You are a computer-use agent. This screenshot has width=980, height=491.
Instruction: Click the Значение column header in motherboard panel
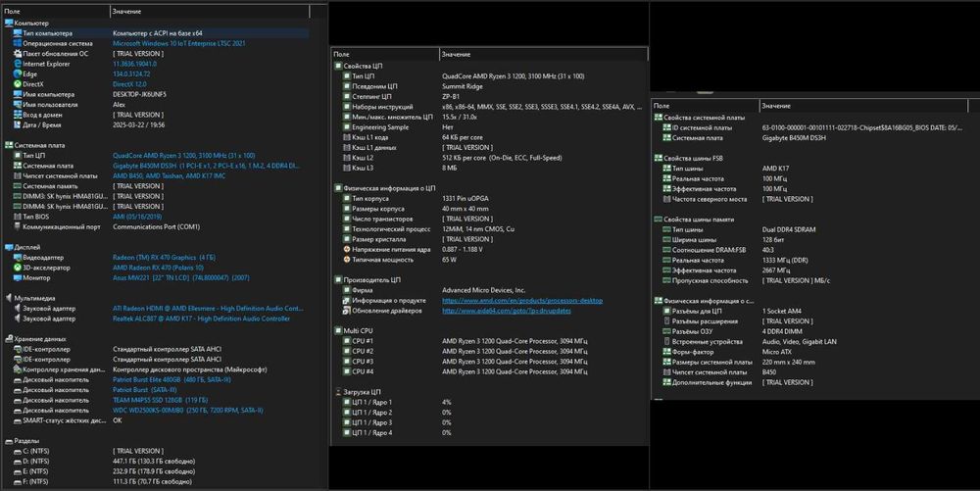[863, 106]
